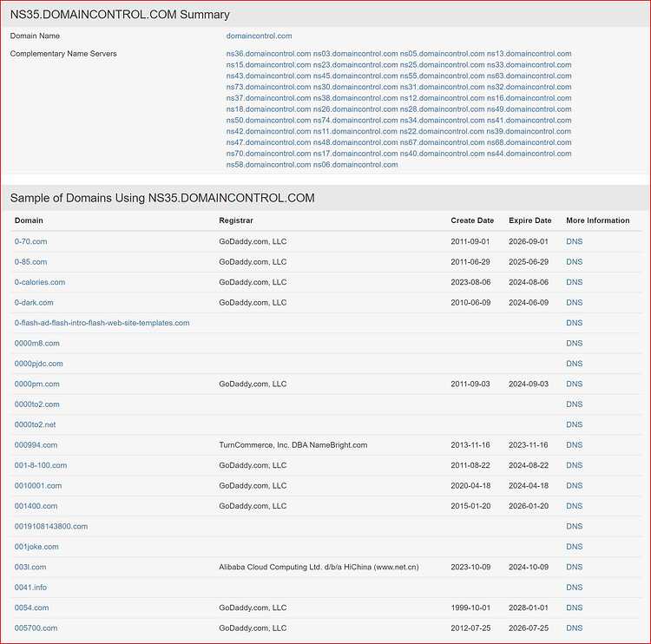Click the Expire Date column header
Viewport: 651px width, 644px height.
(530, 220)
